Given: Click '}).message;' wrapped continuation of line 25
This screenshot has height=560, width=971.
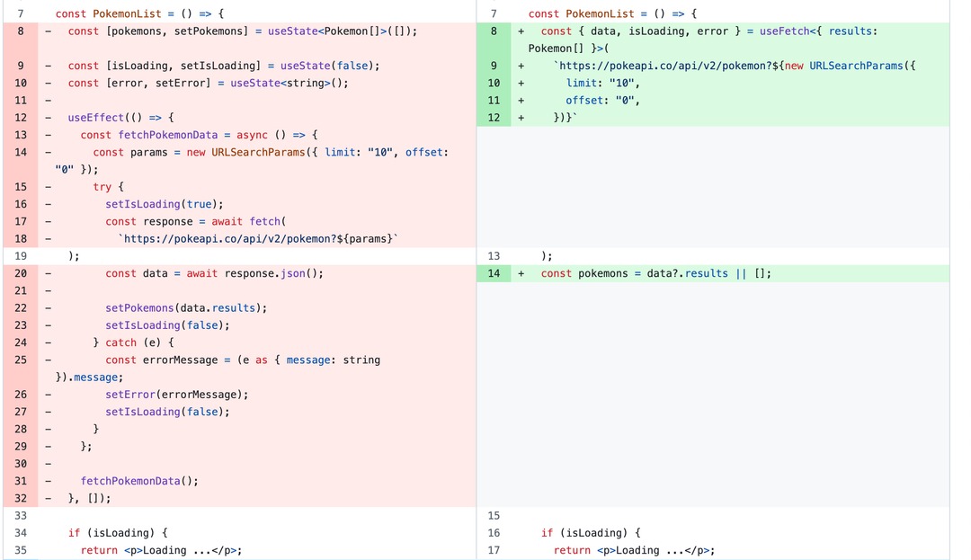Looking at the screenshot, I should tap(89, 378).
